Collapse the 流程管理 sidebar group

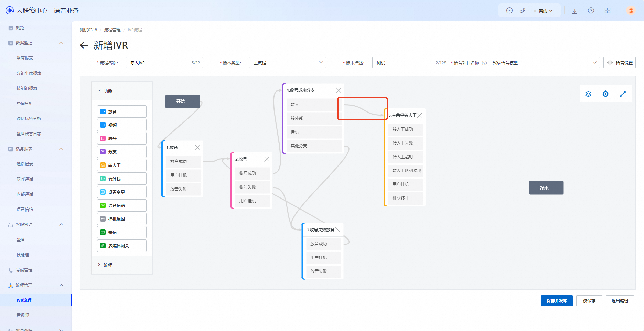pyautogui.click(x=61, y=285)
